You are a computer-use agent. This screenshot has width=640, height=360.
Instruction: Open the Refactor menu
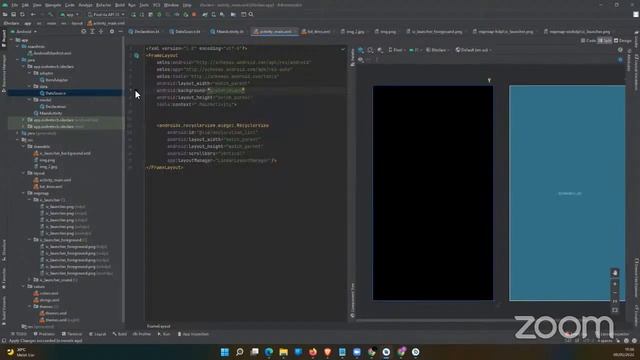[103, 5]
